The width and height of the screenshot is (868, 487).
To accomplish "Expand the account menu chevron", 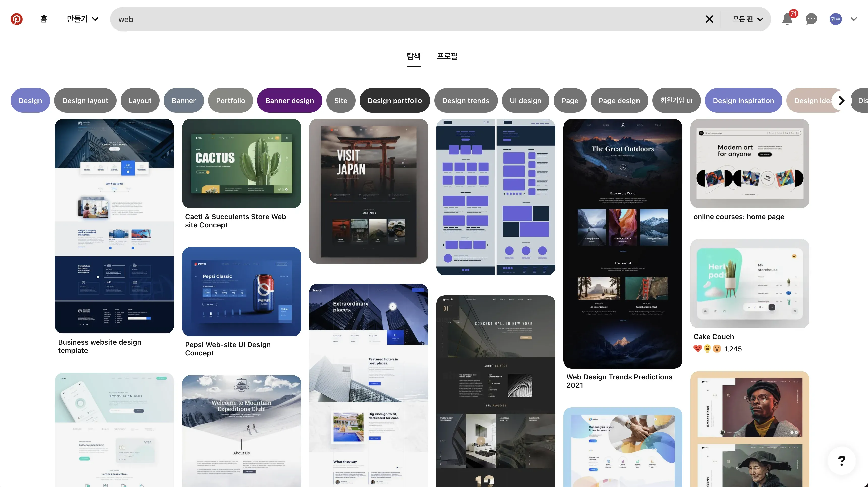I will coord(854,19).
